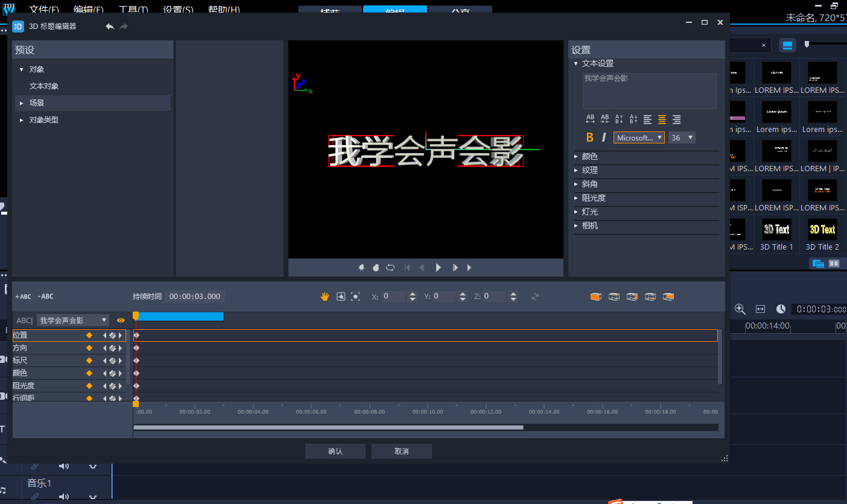Open 编辑 menu in main window
The image size is (847, 504).
point(89,10)
